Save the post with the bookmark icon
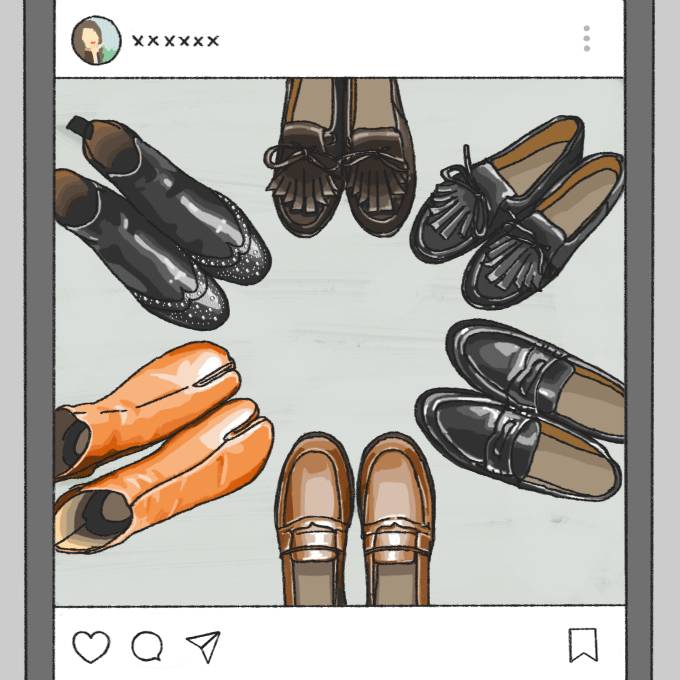 point(583,645)
